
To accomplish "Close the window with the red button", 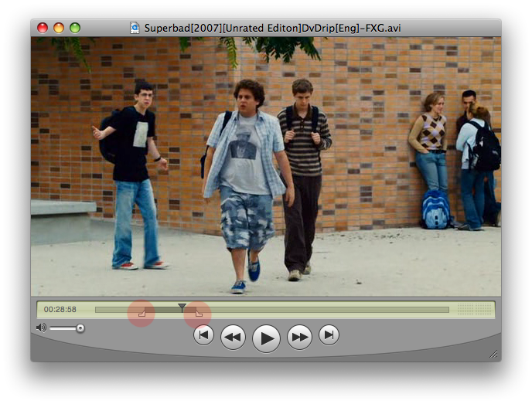I will coord(43,28).
